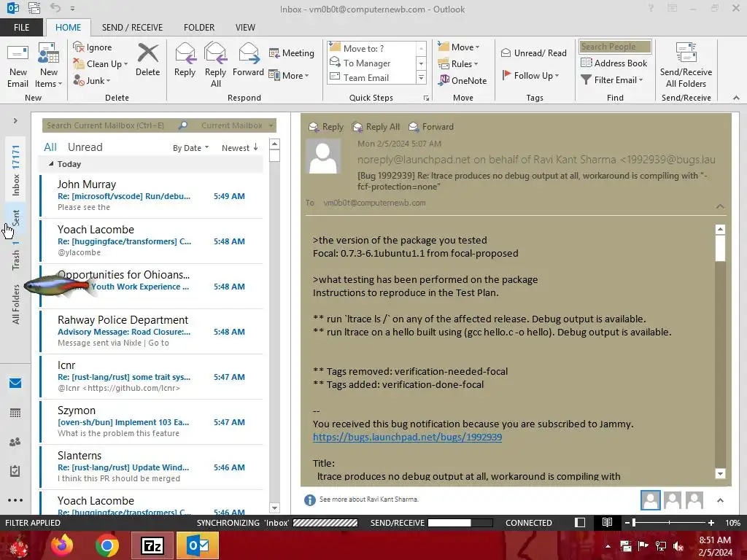Click the New Email button
Screen dimensions: 747x560
(x=18, y=66)
